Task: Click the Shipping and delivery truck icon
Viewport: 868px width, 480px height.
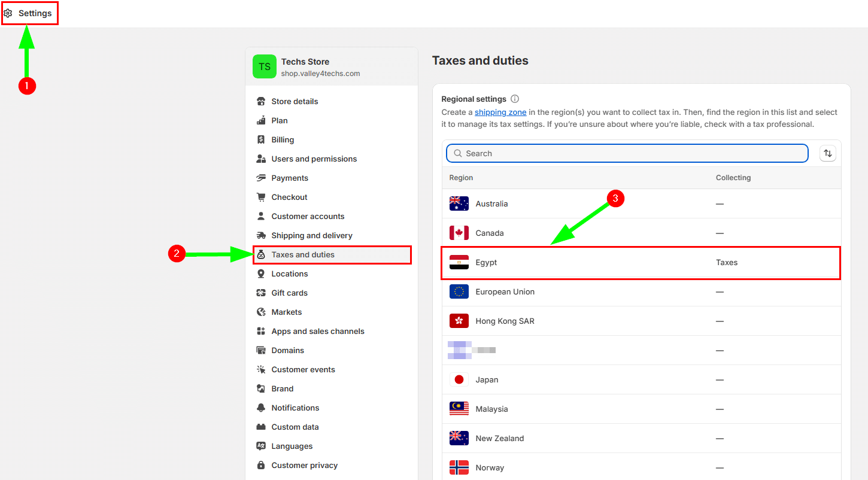Action: point(261,235)
